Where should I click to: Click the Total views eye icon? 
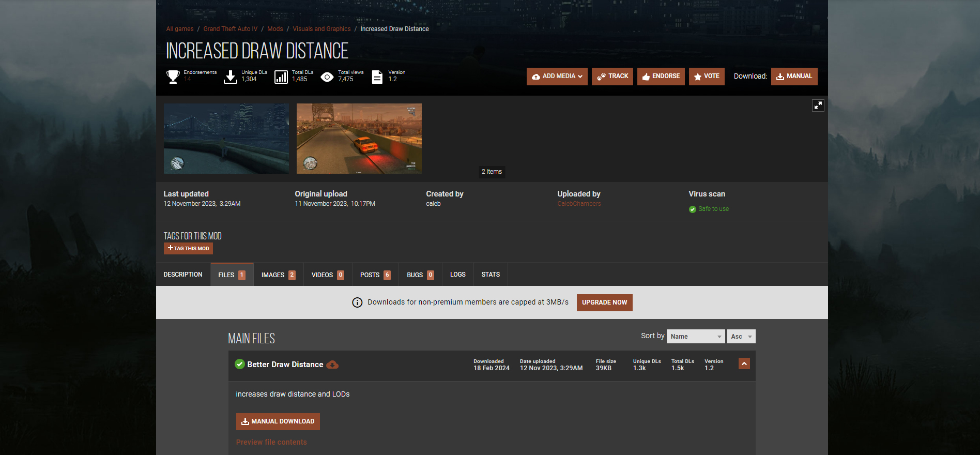tap(327, 77)
